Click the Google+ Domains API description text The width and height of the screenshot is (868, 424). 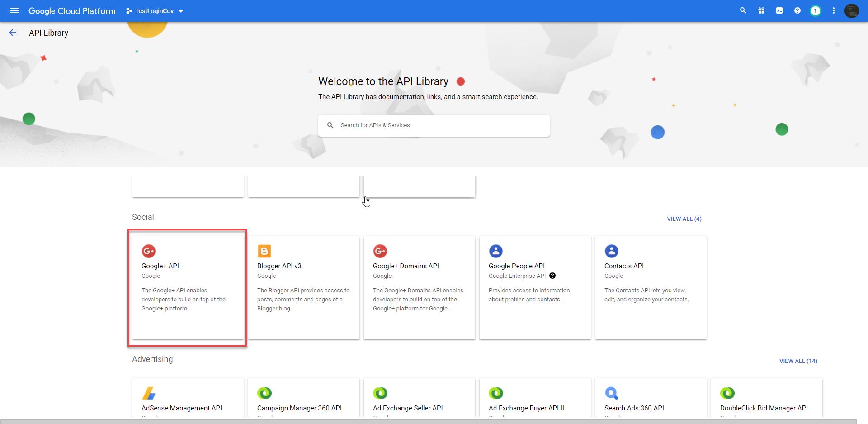pos(418,299)
